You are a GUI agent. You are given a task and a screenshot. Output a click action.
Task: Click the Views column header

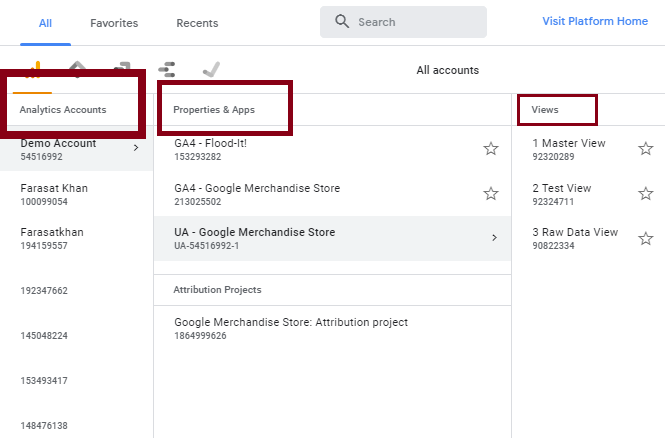tap(545, 110)
